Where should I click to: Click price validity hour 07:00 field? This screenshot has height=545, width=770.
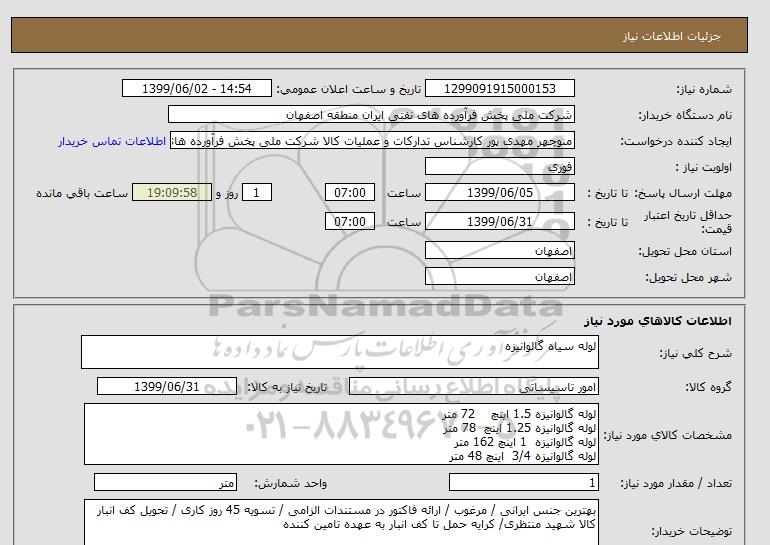(x=350, y=221)
